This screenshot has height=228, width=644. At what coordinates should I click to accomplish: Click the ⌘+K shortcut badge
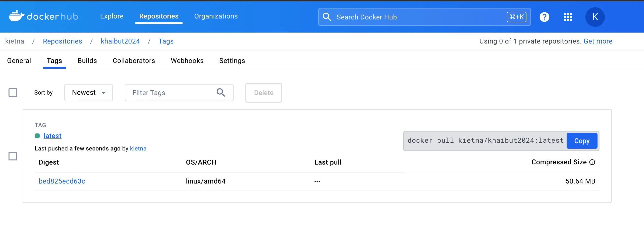[516, 17]
